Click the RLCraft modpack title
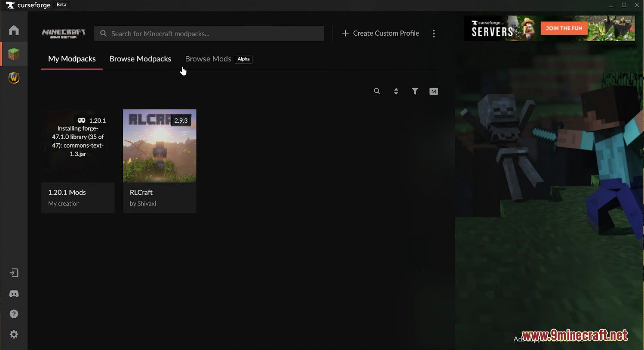 [141, 192]
